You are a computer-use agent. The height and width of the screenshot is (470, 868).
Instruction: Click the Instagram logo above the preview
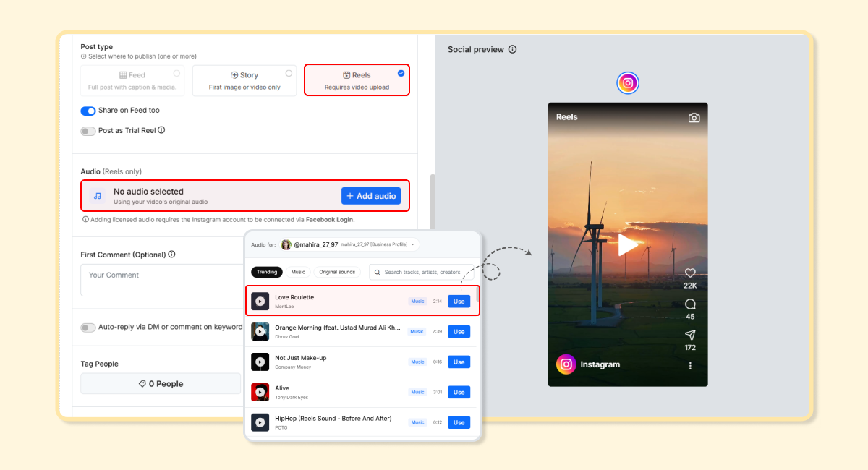(x=628, y=83)
